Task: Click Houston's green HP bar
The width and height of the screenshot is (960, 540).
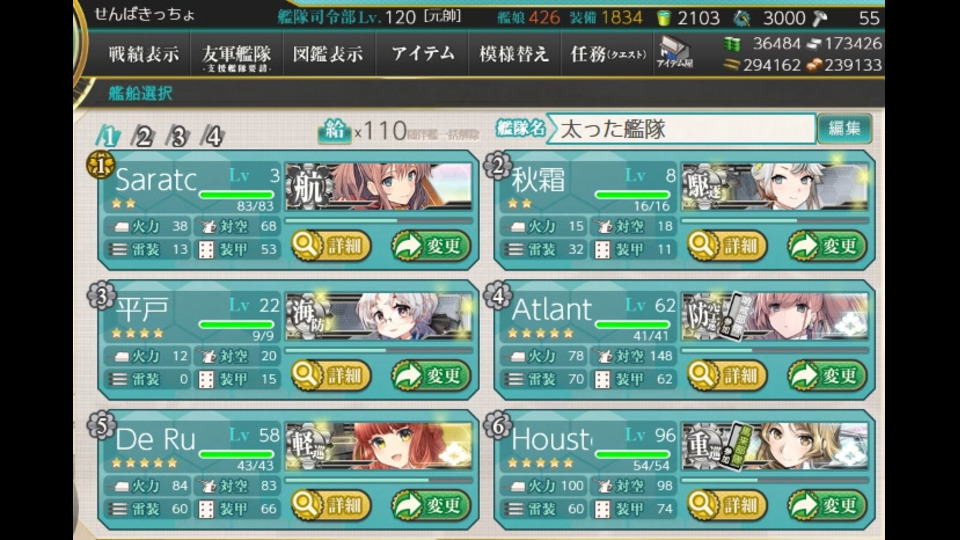Action: (x=633, y=454)
